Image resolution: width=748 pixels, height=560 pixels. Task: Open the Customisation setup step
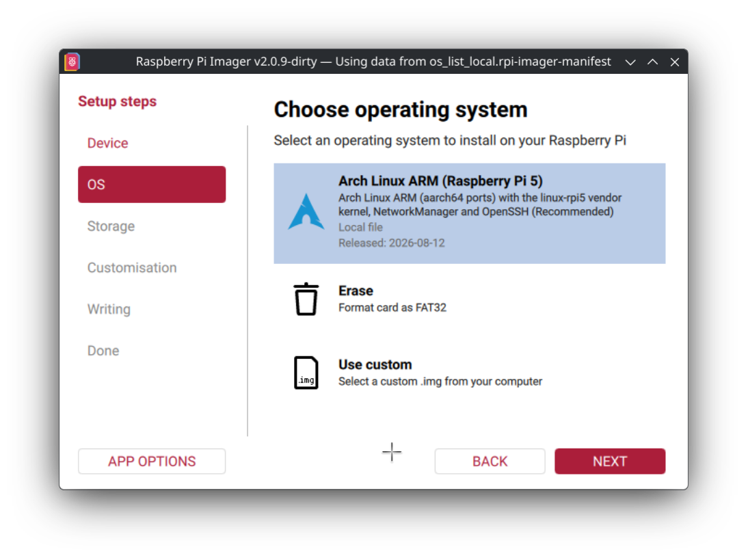click(x=132, y=267)
